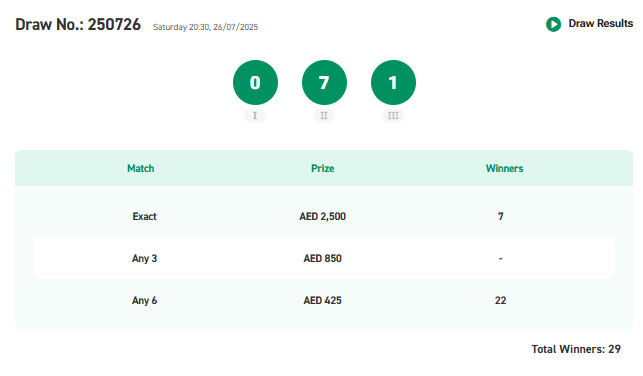The height and width of the screenshot is (376, 643).
Task: Click the Draw No.: 250726 heading
Action: (x=78, y=25)
